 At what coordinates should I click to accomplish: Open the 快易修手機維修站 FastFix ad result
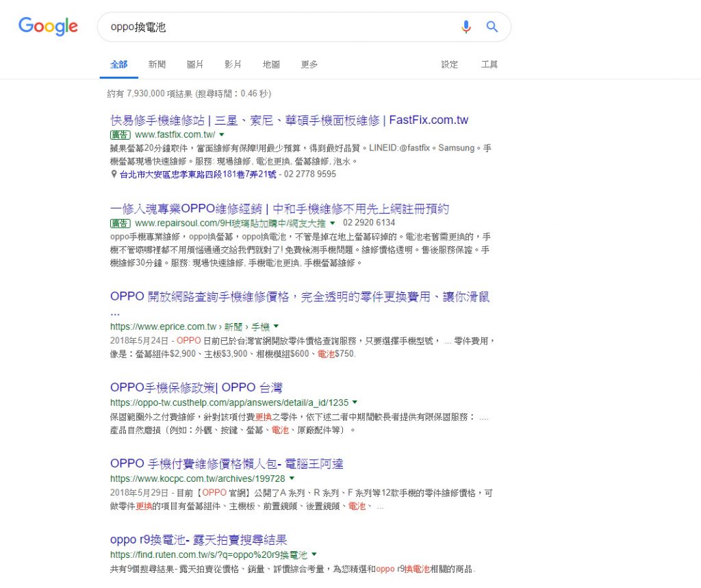coord(290,120)
